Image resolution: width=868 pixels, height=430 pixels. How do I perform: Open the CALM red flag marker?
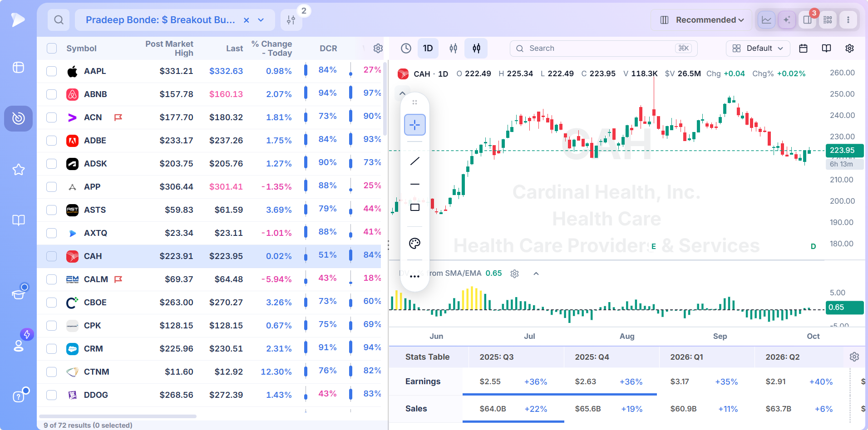point(118,279)
